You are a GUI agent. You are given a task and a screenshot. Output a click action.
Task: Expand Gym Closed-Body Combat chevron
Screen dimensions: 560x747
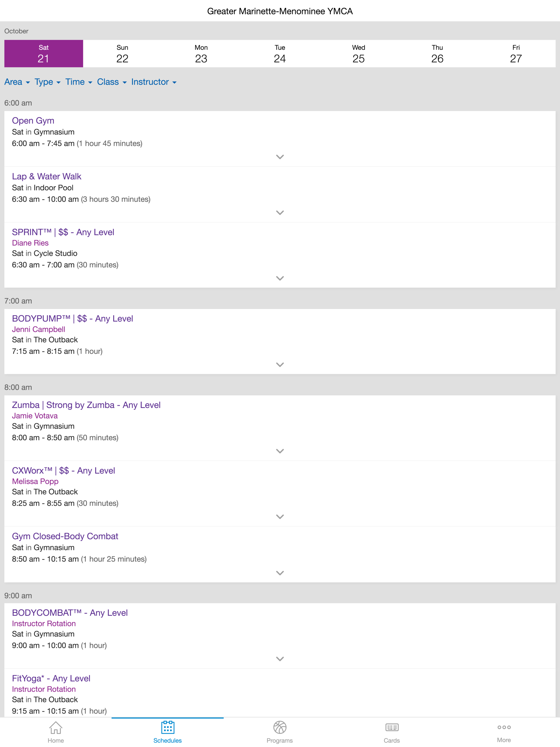pyautogui.click(x=280, y=573)
